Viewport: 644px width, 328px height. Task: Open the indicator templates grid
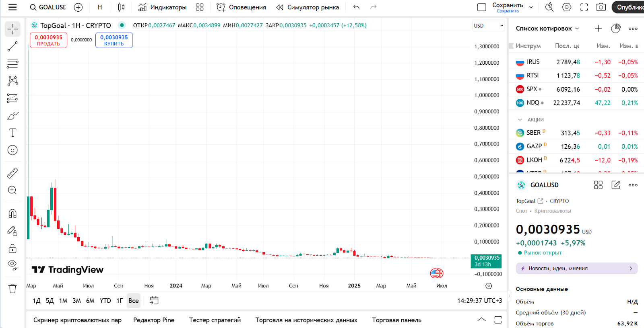click(200, 7)
